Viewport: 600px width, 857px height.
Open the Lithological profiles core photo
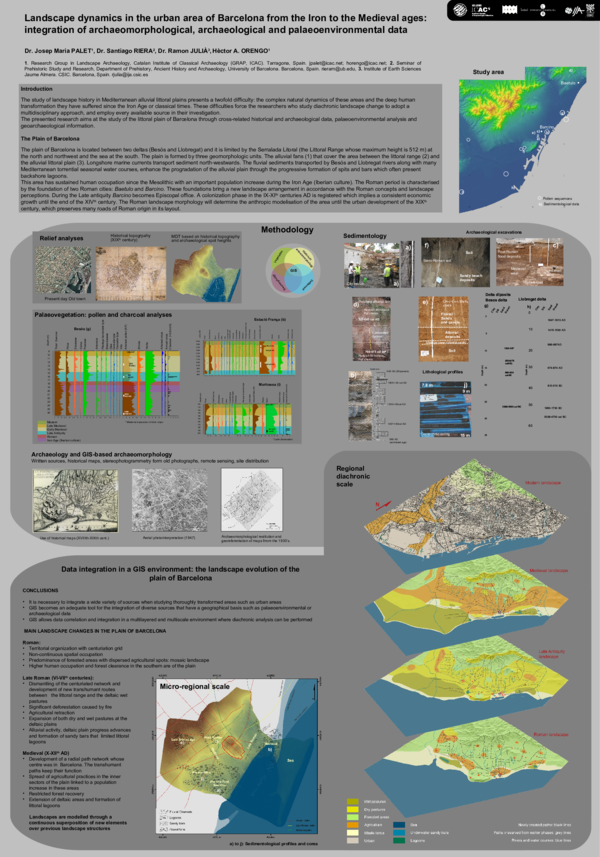point(446,409)
